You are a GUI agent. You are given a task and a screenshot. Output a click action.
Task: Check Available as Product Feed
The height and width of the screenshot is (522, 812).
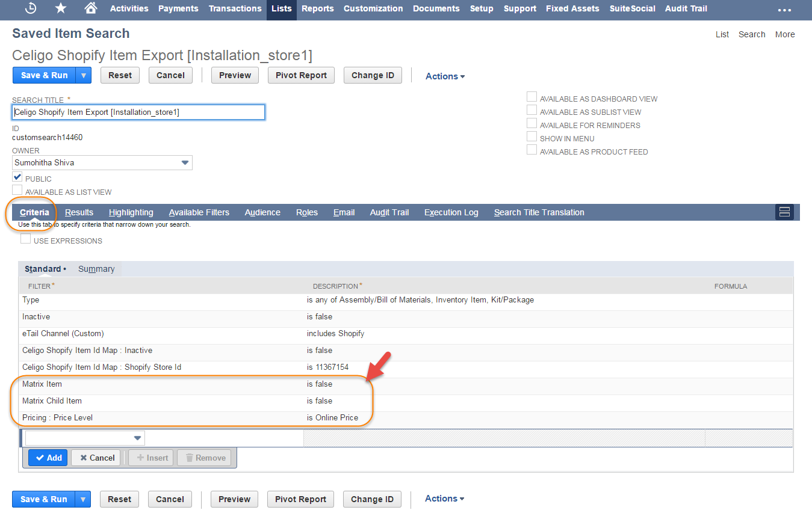coord(532,150)
